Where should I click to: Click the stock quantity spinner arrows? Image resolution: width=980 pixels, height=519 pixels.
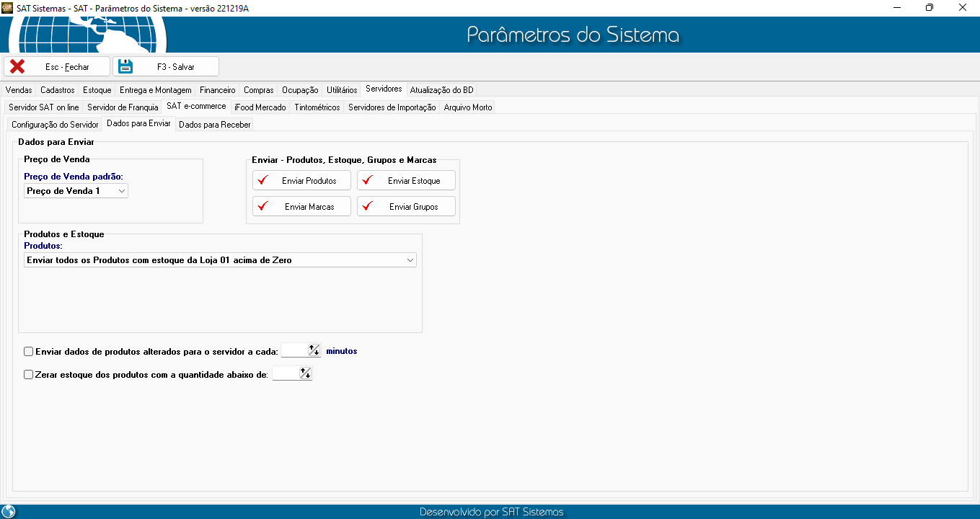coord(305,373)
